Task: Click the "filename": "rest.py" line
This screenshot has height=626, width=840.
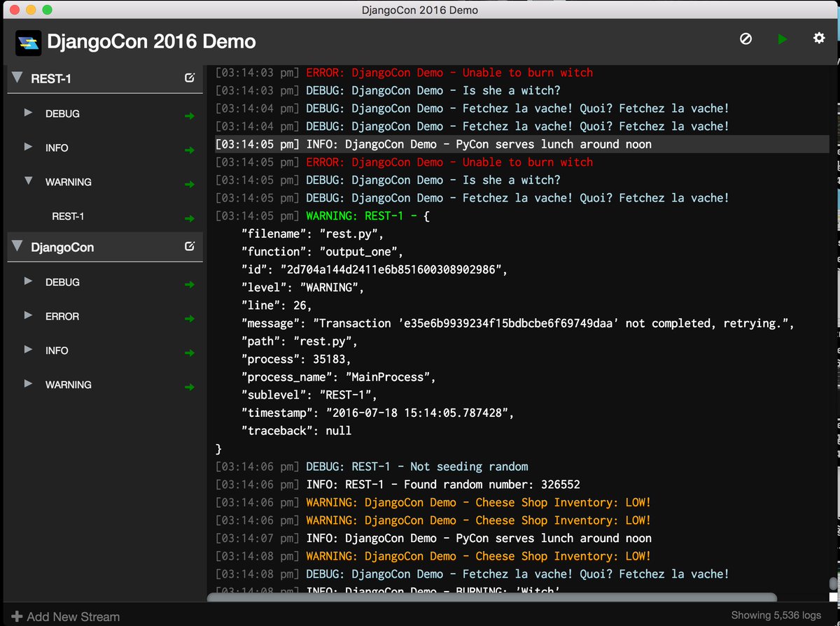Action: tap(313, 234)
